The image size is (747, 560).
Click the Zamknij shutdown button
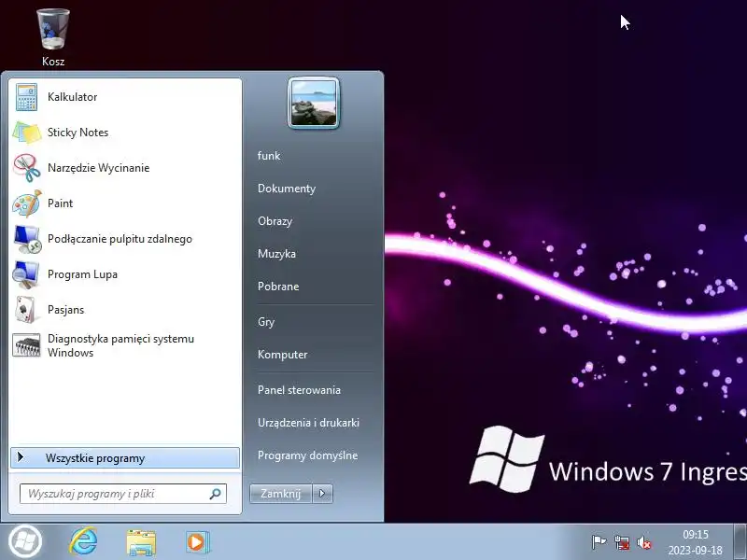point(281,494)
